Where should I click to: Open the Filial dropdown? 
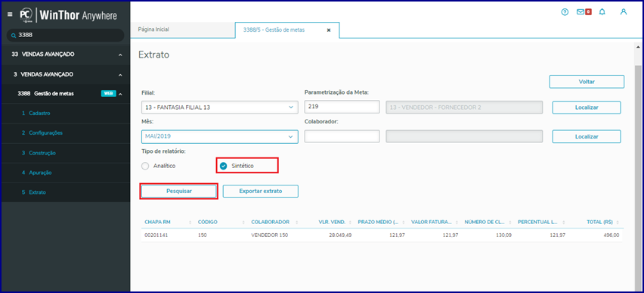[220, 108]
